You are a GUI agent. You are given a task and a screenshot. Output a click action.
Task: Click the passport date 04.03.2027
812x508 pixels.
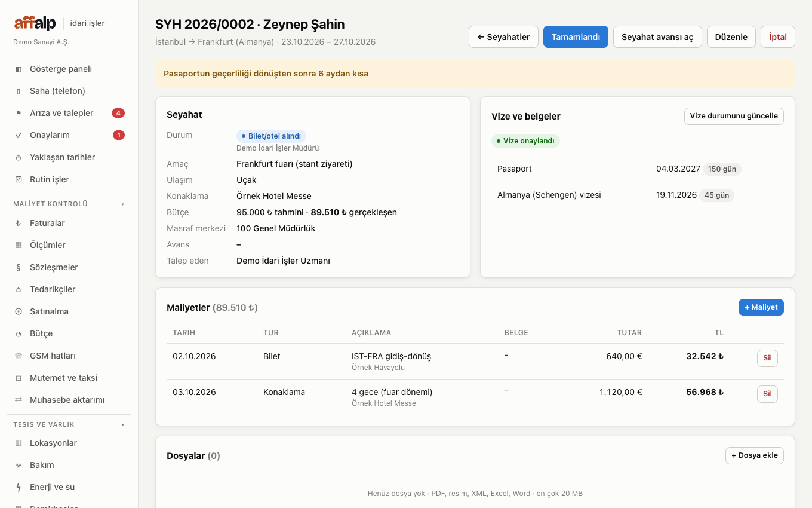pyautogui.click(x=678, y=169)
